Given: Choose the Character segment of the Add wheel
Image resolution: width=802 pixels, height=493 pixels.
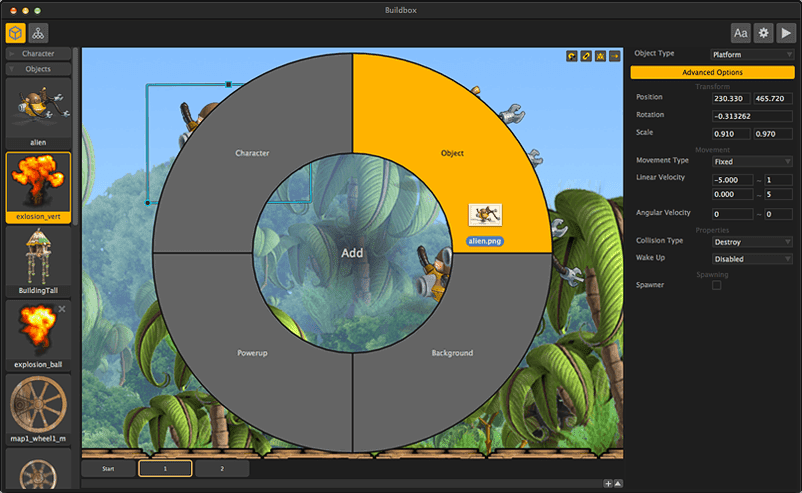Looking at the screenshot, I should 252,153.
